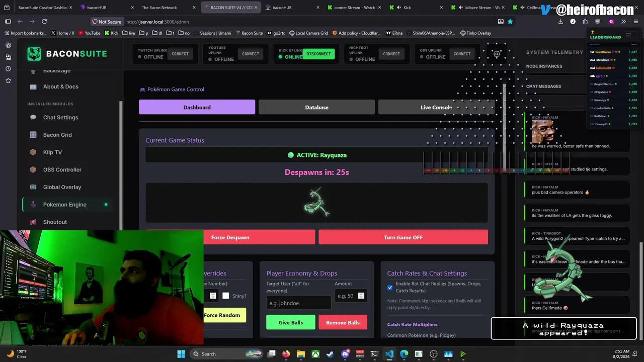Open Xbox app from the taskbar
This screenshot has width=644, height=362.
[x=315, y=354]
